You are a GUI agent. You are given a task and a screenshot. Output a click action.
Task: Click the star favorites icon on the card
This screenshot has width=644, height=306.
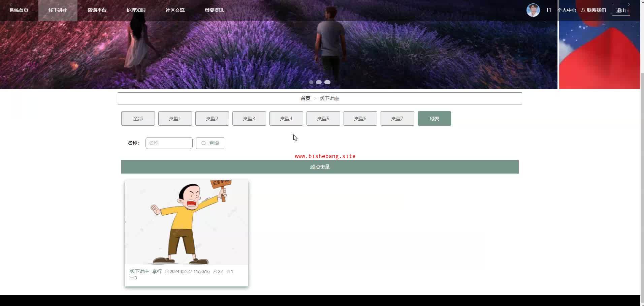tap(228, 272)
